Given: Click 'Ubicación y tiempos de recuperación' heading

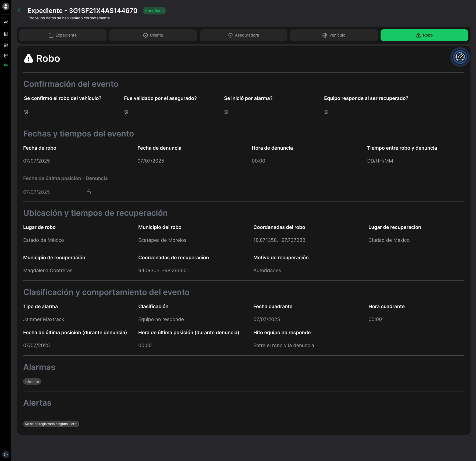Looking at the screenshot, I should pos(95,213).
